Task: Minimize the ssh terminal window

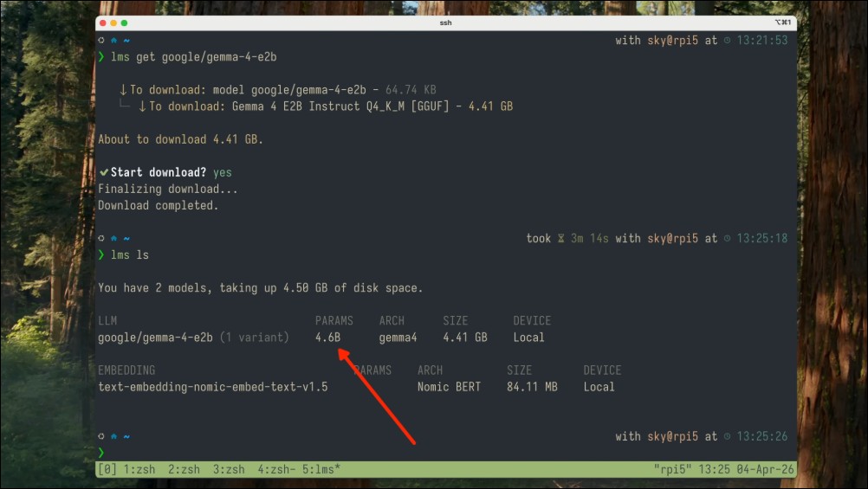Action: [x=113, y=23]
